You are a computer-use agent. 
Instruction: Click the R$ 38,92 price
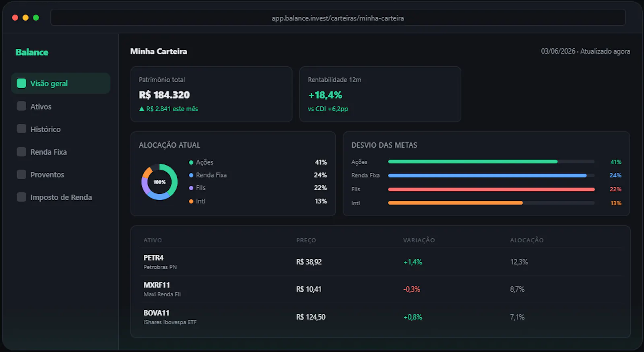click(309, 262)
